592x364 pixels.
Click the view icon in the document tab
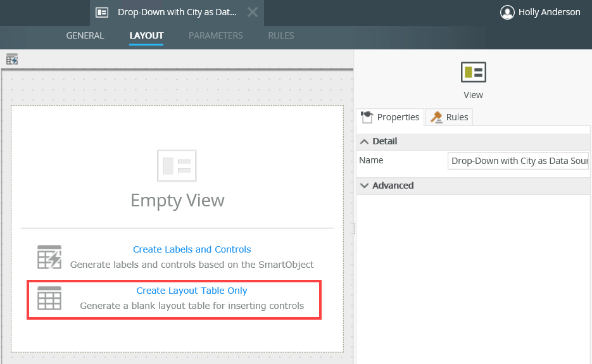click(102, 13)
